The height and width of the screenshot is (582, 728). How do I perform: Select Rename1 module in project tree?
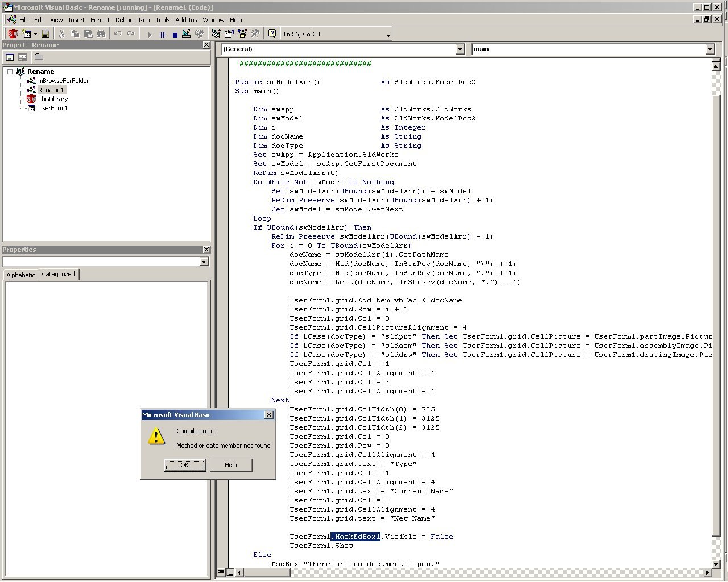tap(51, 90)
